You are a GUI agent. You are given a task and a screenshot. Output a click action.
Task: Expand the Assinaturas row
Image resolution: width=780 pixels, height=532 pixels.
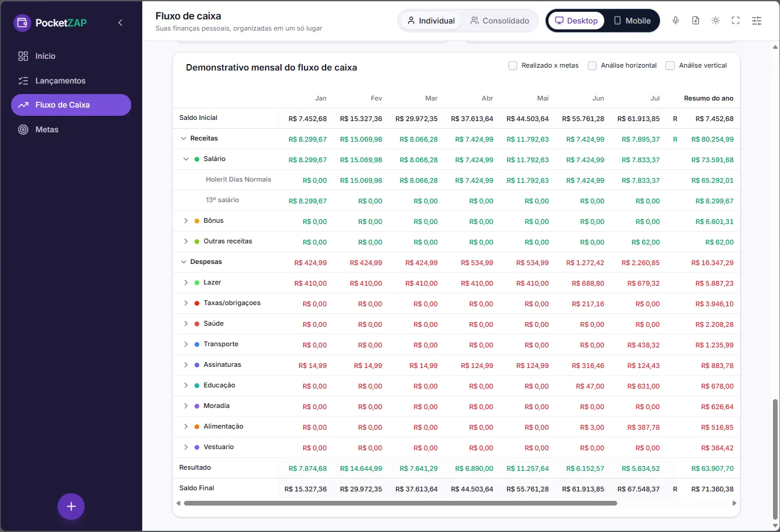(186, 365)
